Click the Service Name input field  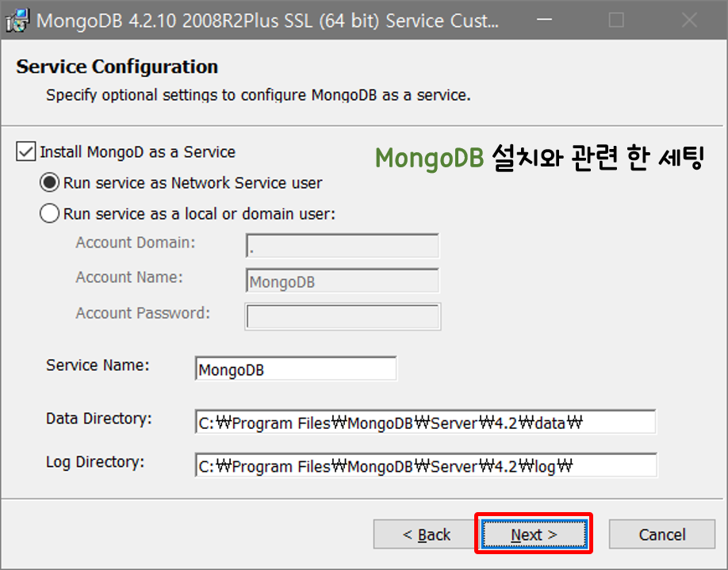(296, 369)
